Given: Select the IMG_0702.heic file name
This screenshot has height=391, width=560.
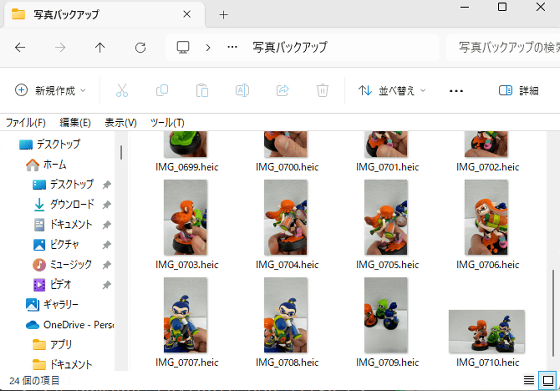Looking at the screenshot, I should (488, 167).
